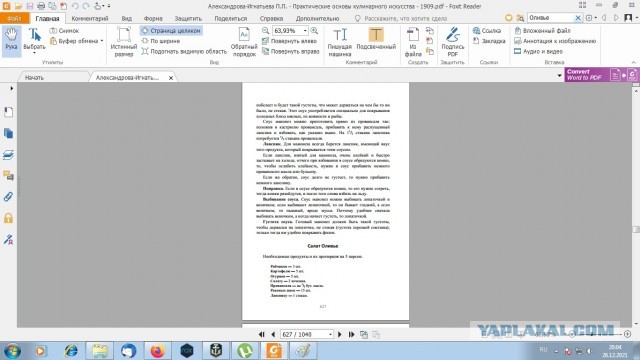640x360 pixels.
Task: Open the Pages thumbnails panel in sidebar
Action: point(8,133)
